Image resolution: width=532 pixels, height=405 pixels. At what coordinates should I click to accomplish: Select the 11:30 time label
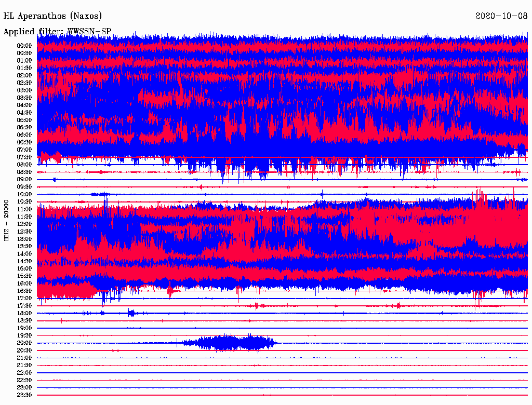[24, 217]
